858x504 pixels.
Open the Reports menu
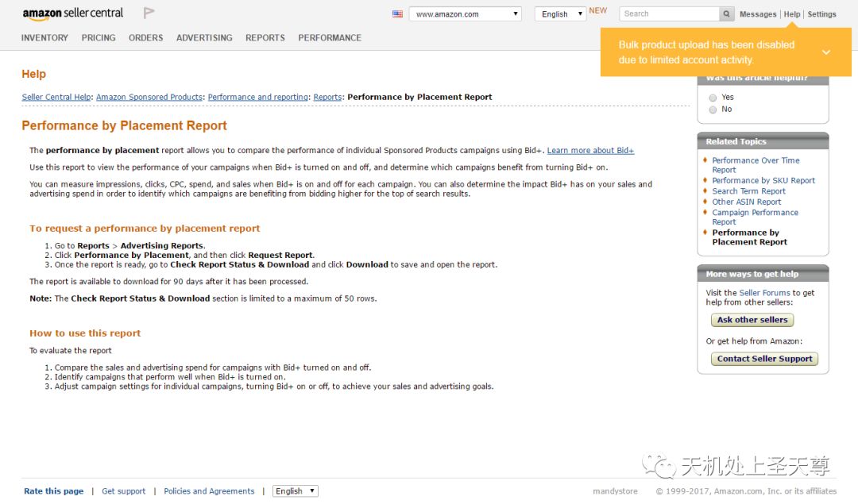tap(265, 38)
